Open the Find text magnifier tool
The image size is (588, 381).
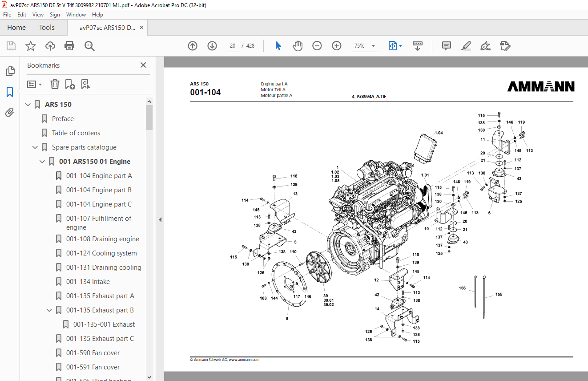89,46
